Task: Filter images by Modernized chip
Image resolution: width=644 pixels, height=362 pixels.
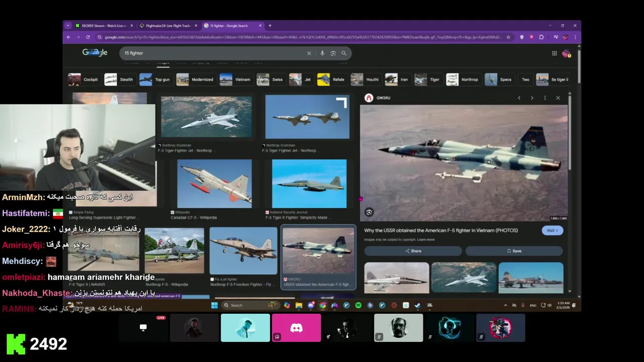Action: tap(195, 79)
